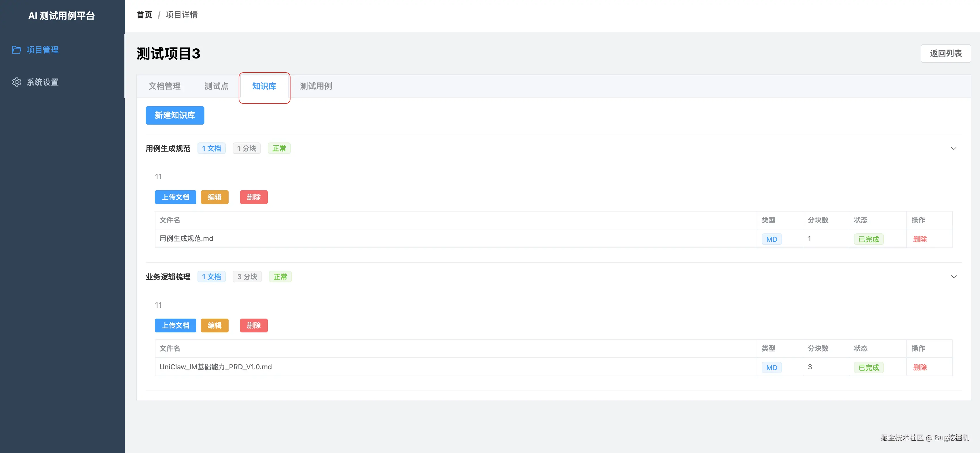The height and width of the screenshot is (453, 980).
Task: Click the MD tag for 用例生成规范.md
Action: click(771, 239)
